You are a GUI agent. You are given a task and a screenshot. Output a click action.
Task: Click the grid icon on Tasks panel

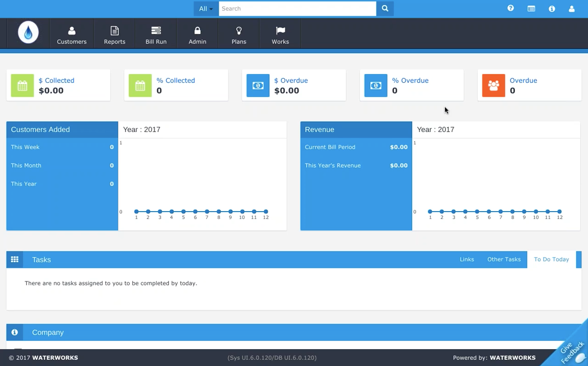[14, 259]
